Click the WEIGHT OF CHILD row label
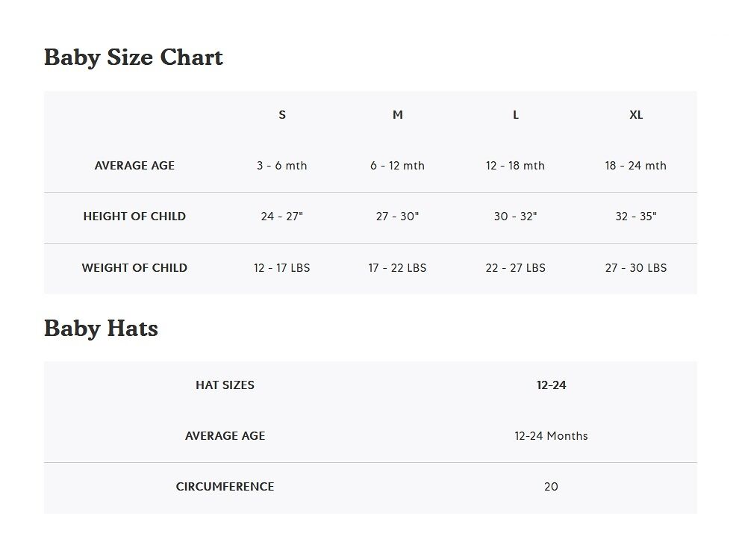This screenshot has width=742, height=560. [134, 268]
